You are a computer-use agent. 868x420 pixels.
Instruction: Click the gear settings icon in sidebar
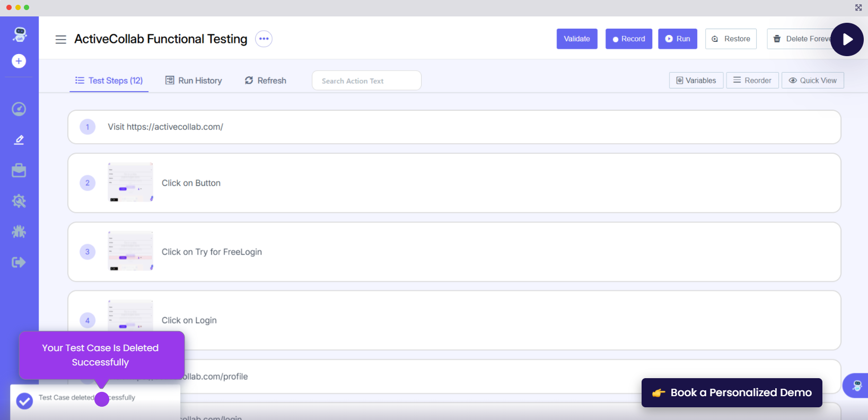19,201
